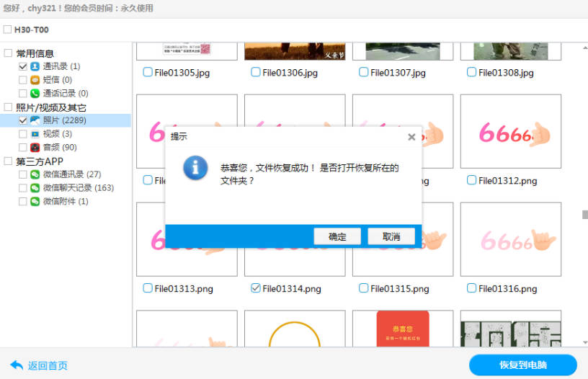Click the SMS (短信) icon
588x379 pixels.
pos(35,80)
